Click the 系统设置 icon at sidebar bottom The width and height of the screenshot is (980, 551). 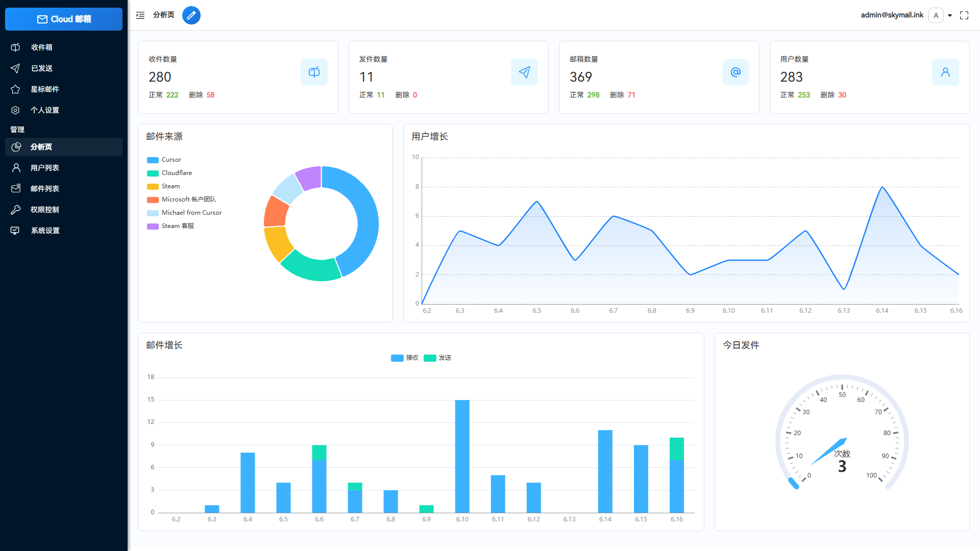(15, 230)
